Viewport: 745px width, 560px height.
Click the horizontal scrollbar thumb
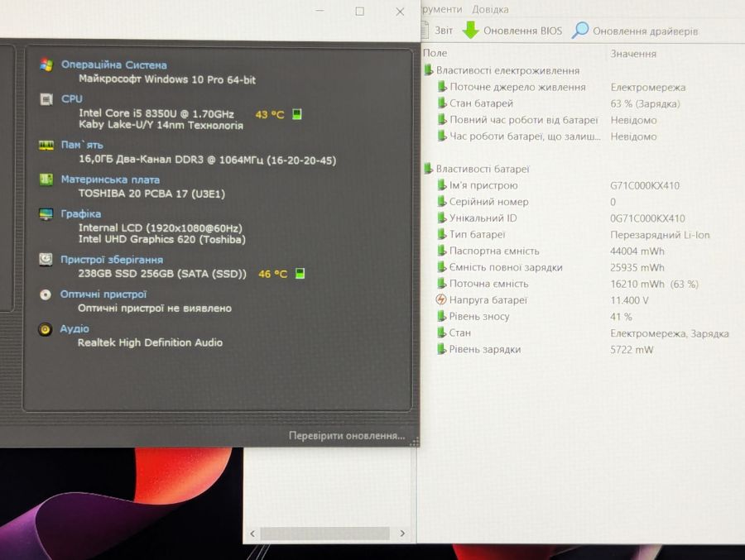[325, 534]
